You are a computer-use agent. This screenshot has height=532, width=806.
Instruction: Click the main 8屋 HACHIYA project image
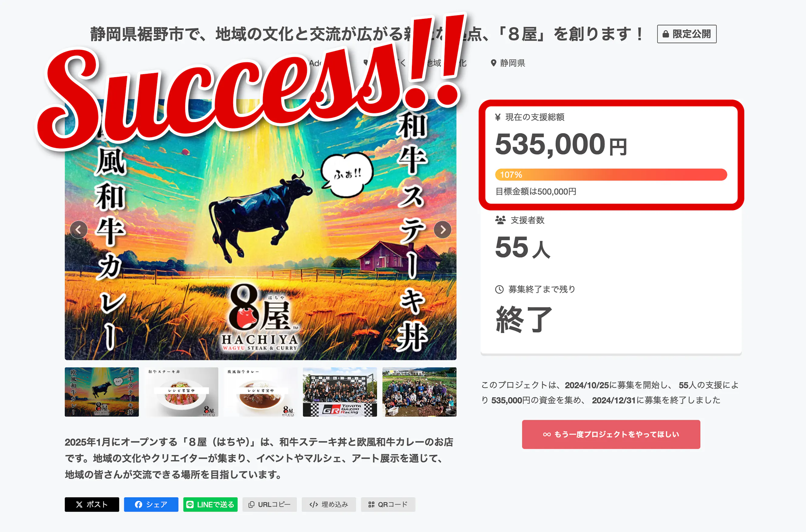pyautogui.click(x=261, y=230)
